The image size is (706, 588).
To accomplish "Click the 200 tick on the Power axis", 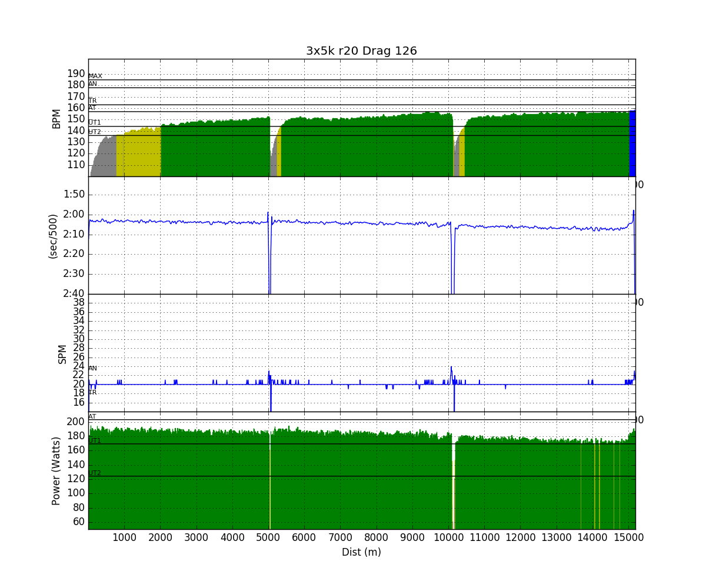I will click(75, 422).
